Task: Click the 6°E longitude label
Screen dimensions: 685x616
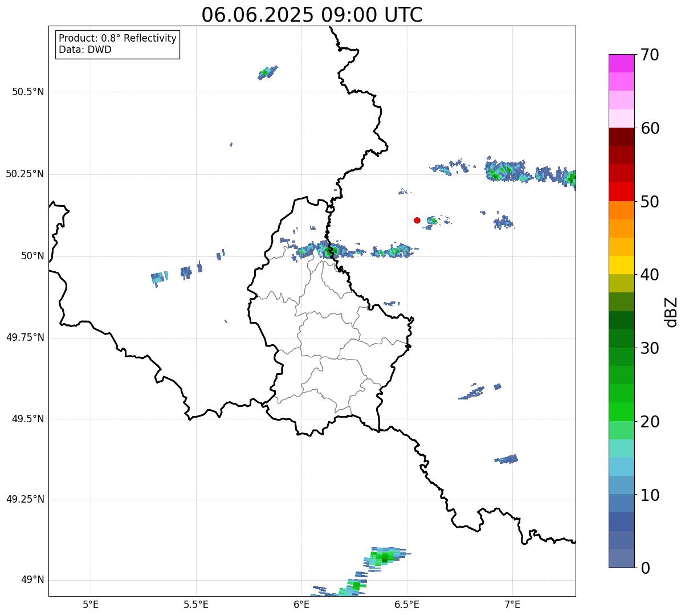Action: [301, 605]
